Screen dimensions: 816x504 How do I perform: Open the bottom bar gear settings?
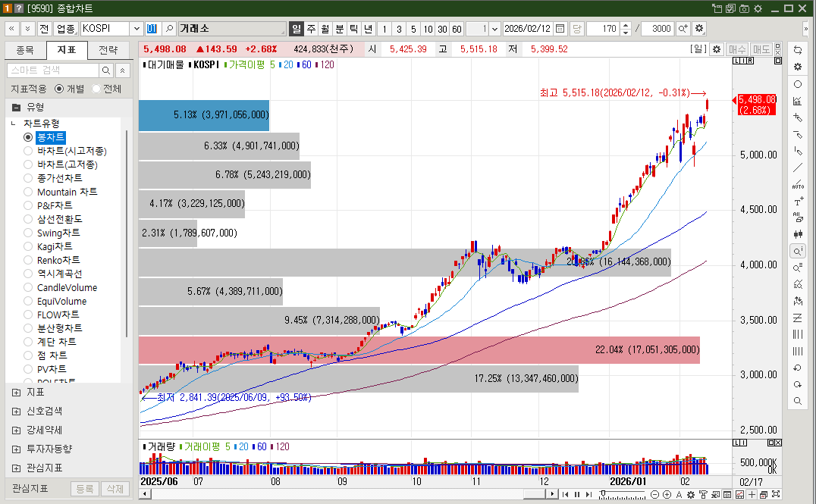point(691,495)
